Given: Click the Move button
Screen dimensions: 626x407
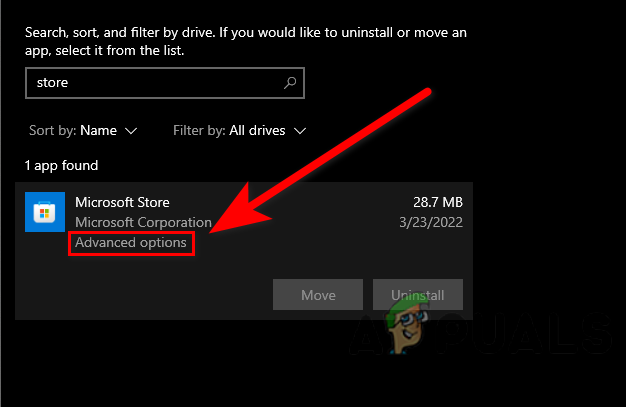Looking at the screenshot, I should 318,295.
